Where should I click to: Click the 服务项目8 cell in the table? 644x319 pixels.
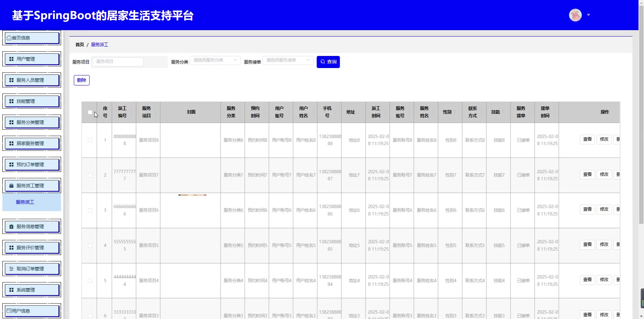coord(149,140)
